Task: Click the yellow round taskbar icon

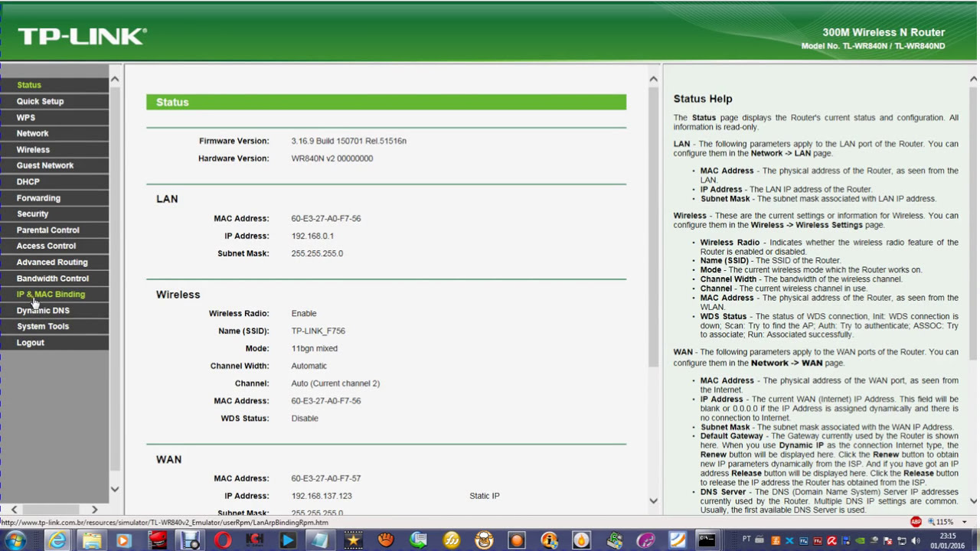Action: (x=451, y=541)
